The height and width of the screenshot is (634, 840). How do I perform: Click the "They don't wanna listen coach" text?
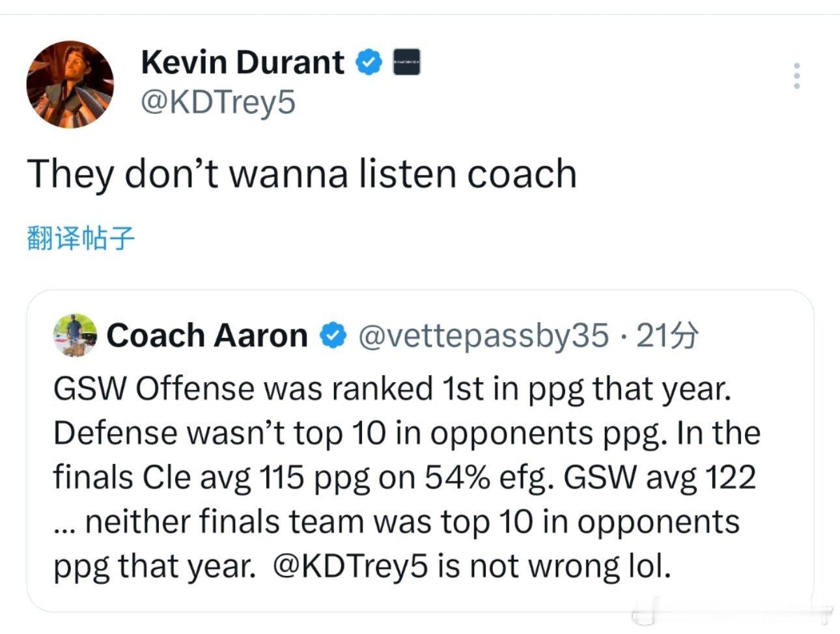click(301, 174)
